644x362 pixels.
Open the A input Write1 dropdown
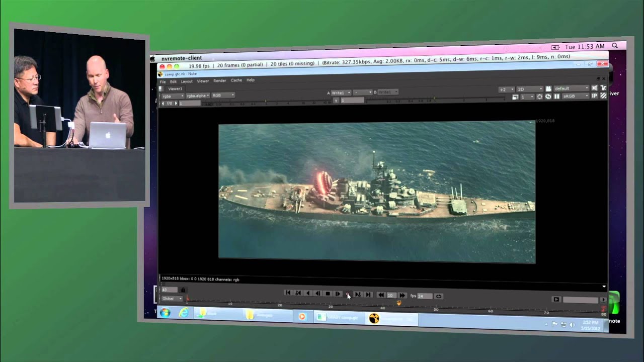coord(341,93)
